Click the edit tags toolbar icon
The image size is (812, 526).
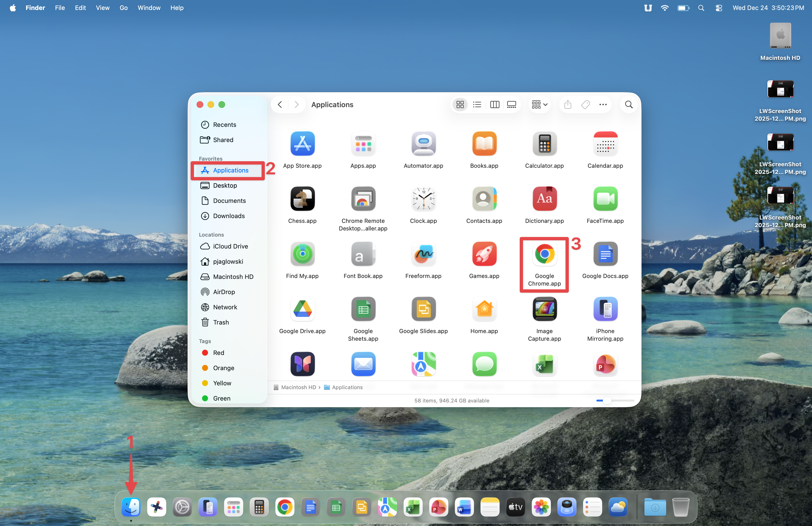pyautogui.click(x=585, y=105)
